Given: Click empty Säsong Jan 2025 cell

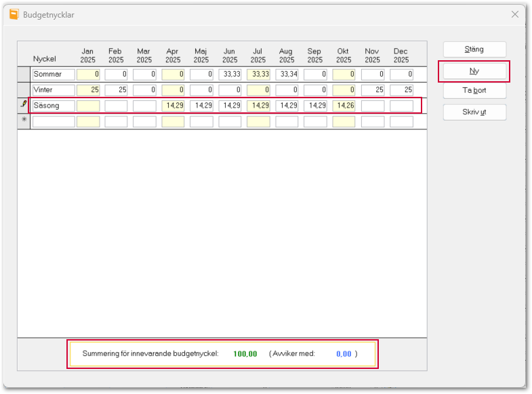Looking at the screenshot, I should click(88, 106).
